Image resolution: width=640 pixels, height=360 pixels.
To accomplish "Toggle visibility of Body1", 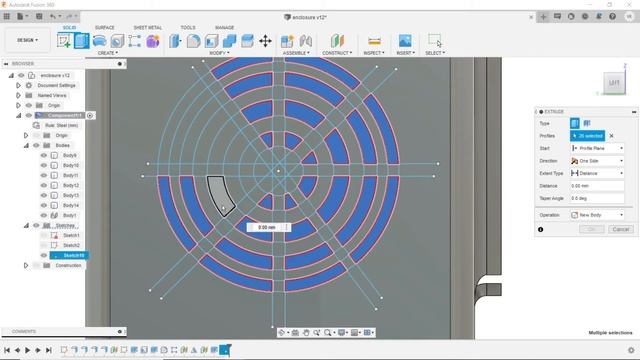I will click(44, 216).
